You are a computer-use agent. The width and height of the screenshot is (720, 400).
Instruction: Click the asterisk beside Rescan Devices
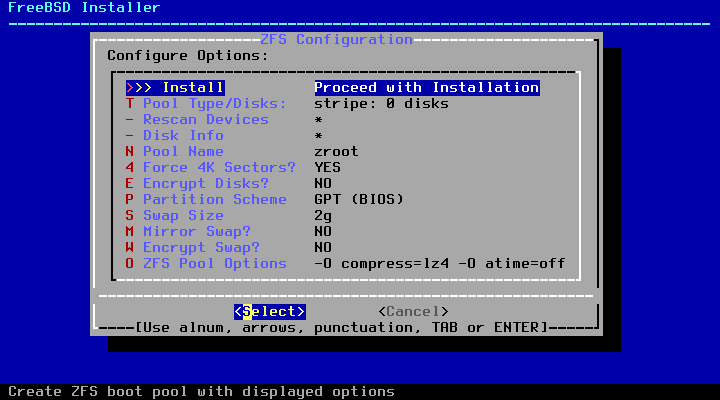click(318, 120)
